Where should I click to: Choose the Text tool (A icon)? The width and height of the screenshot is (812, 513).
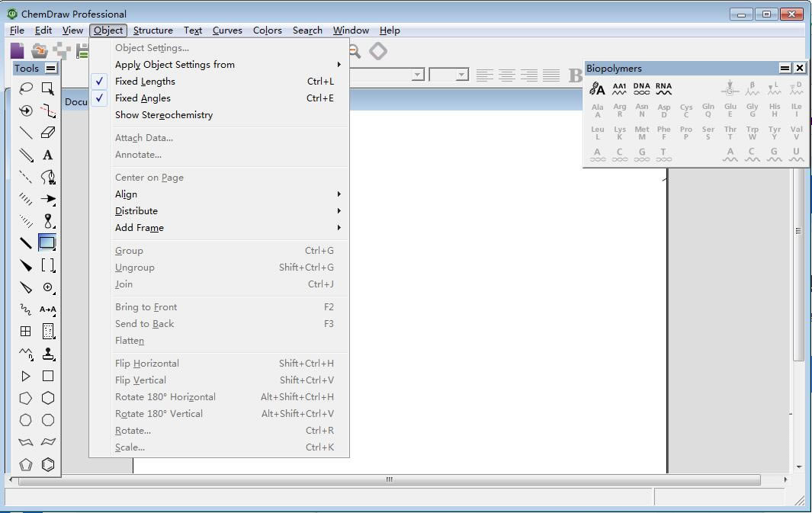pyautogui.click(x=48, y=155)
